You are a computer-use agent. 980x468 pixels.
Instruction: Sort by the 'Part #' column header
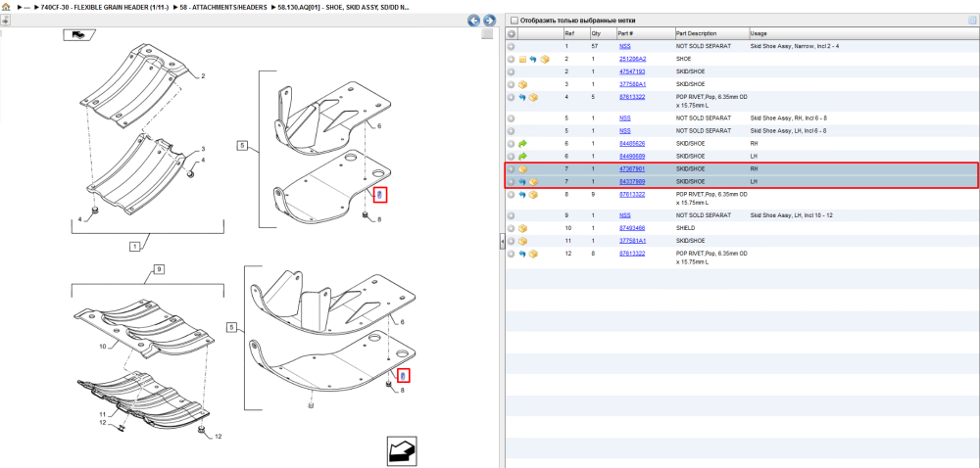(625, 33)
